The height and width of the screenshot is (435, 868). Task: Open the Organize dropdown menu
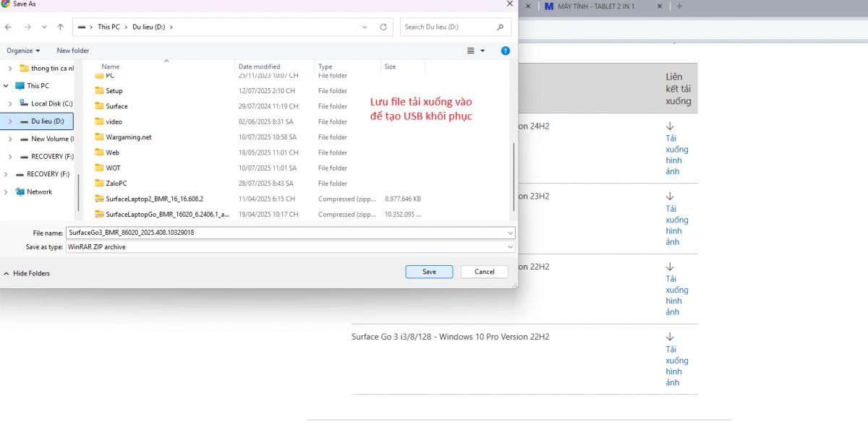click(x=23, y=51)
